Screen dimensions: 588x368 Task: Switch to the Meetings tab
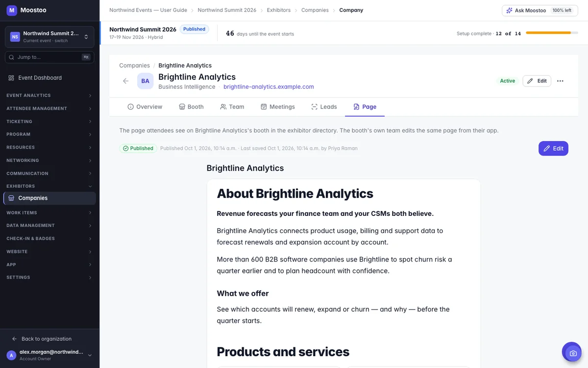pyautogui.click(x=277, y=107)
